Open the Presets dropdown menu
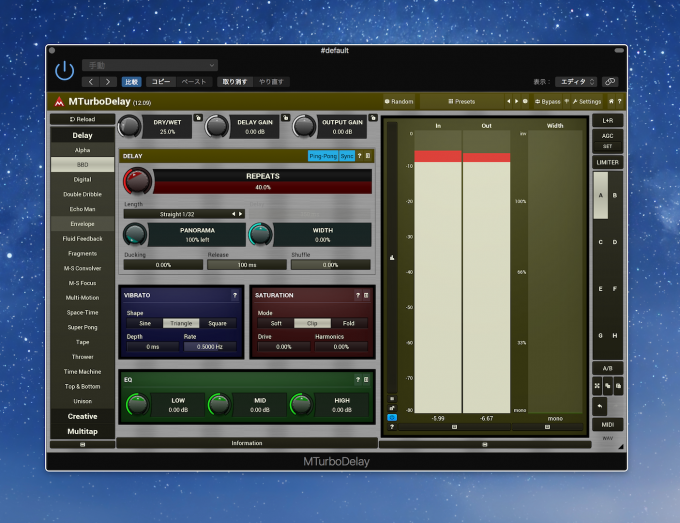This screenshot has width=680, height=523. point(462,101)
